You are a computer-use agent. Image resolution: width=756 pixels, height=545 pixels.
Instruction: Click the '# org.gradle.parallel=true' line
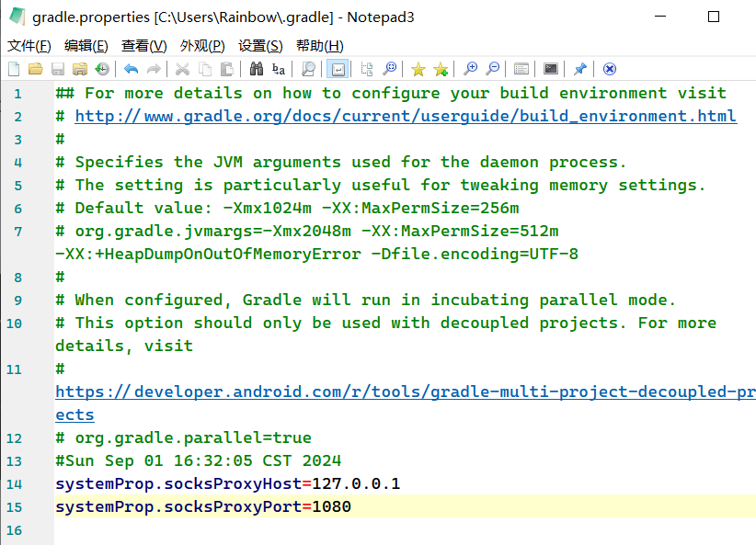tap(183, 438)
